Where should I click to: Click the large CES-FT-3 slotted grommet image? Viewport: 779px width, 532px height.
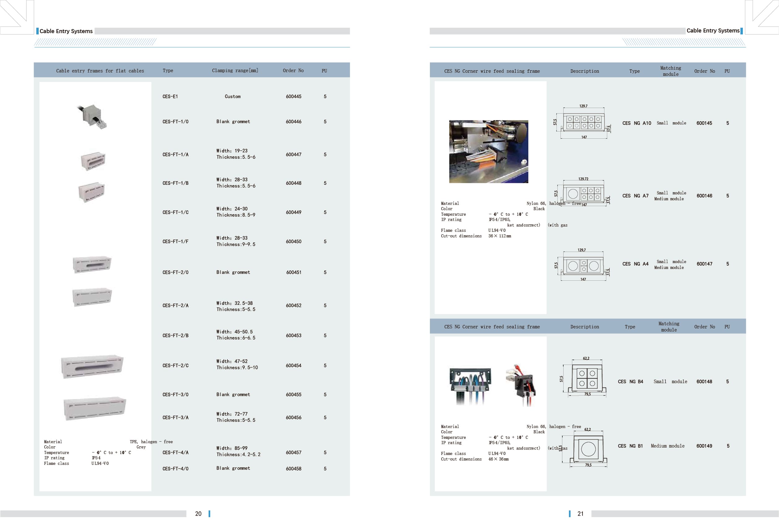coord(92,366)
